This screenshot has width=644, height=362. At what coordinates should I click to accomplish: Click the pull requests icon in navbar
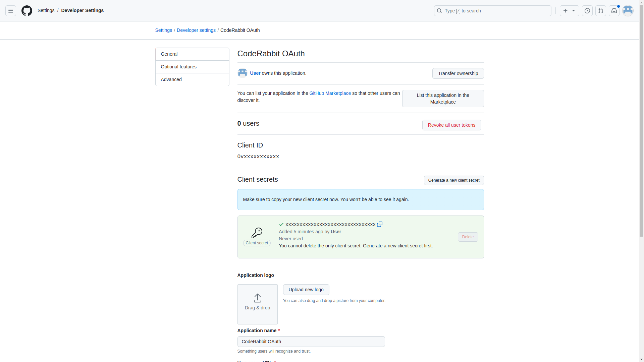(601, 11)
